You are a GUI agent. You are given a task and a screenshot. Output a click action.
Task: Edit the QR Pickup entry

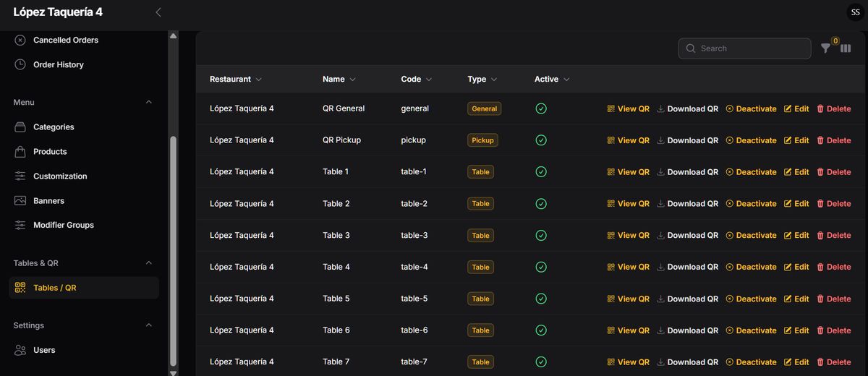[796, 140]
